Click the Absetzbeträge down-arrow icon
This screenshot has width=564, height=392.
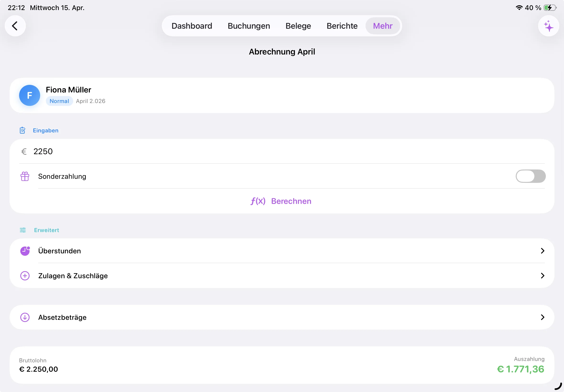[25, 317]
